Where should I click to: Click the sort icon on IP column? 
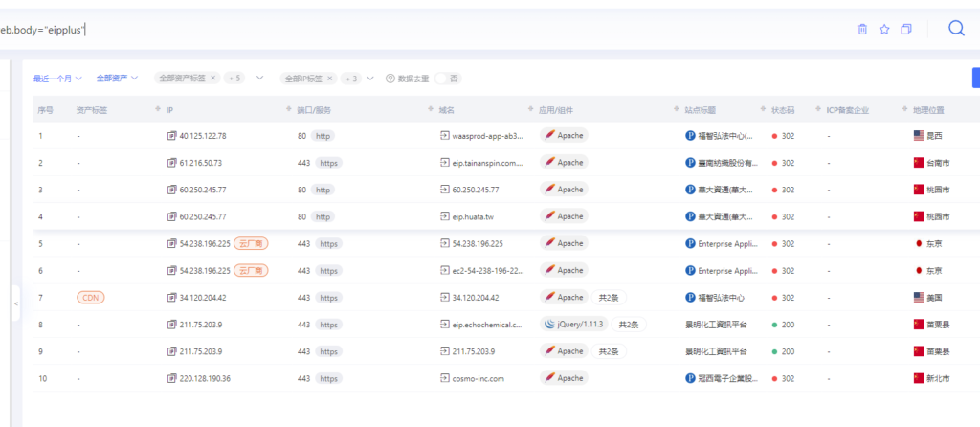click(158, 110)
